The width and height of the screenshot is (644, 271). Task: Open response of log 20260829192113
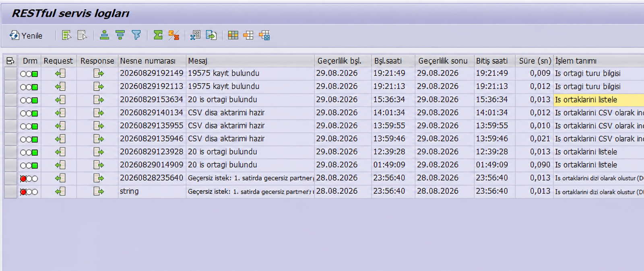(99, 86)
